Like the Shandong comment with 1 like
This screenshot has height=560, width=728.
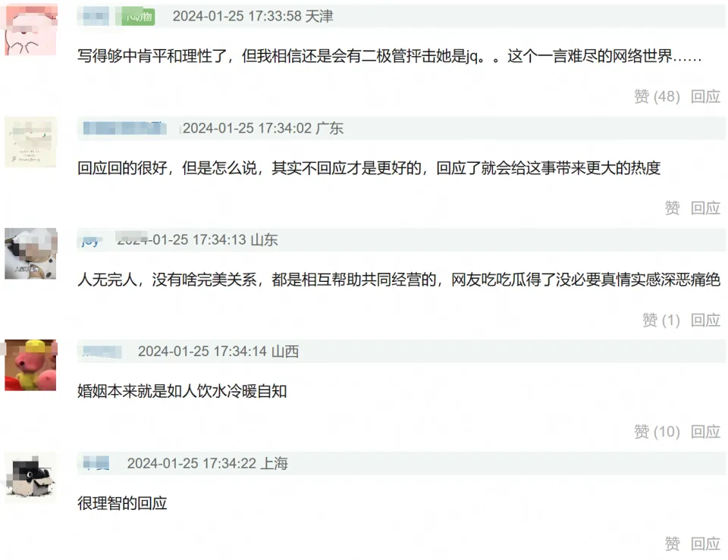click(661, 320)
